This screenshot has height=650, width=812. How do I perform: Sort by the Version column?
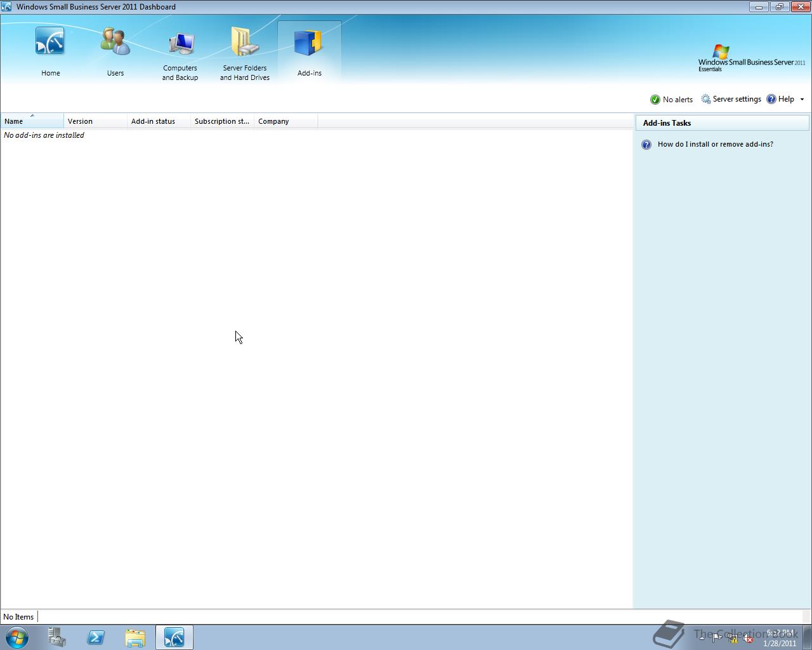(96, 121)
